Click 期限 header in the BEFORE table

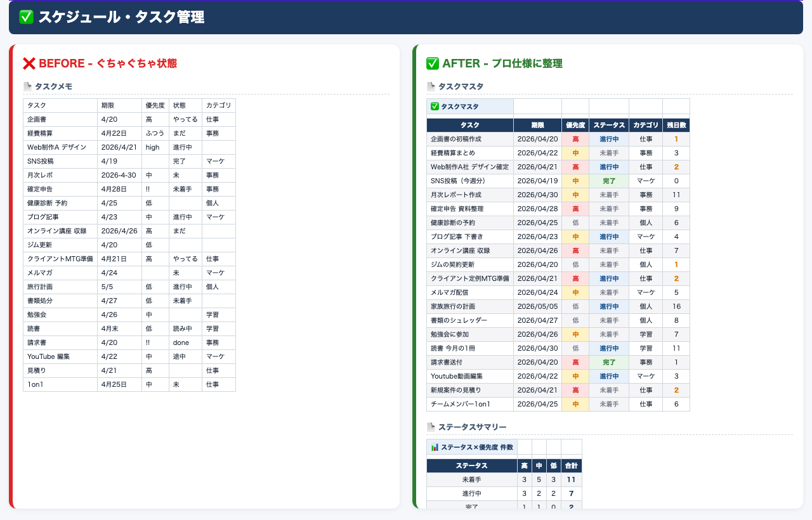[x=120, y=106]
